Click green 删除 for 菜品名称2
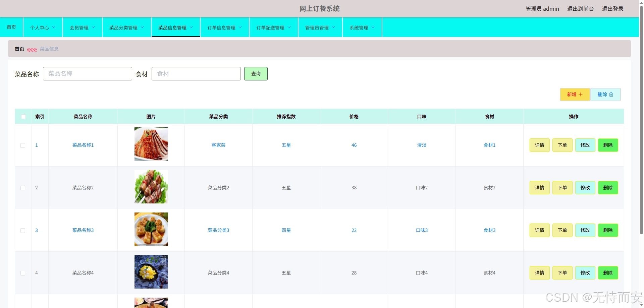The width and height of the screenshot is (644, 308). (608, 188)
